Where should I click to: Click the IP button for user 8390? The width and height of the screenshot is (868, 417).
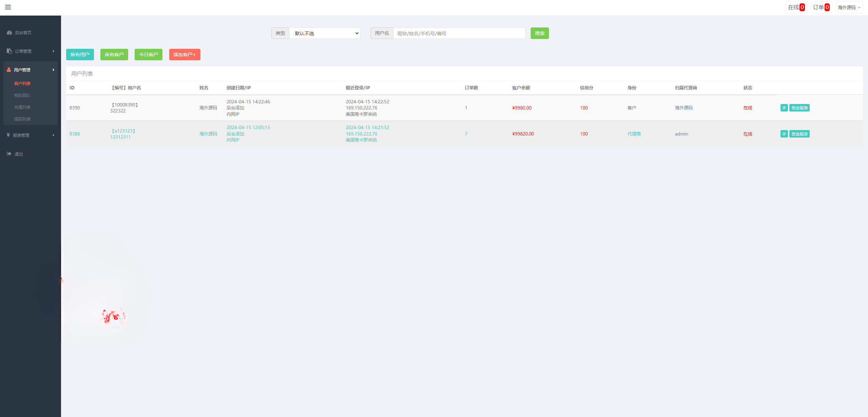coord(784,108)
